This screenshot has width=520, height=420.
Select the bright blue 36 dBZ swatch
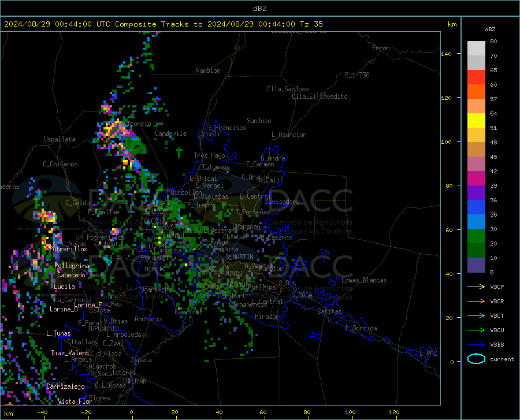coord(476,207)
